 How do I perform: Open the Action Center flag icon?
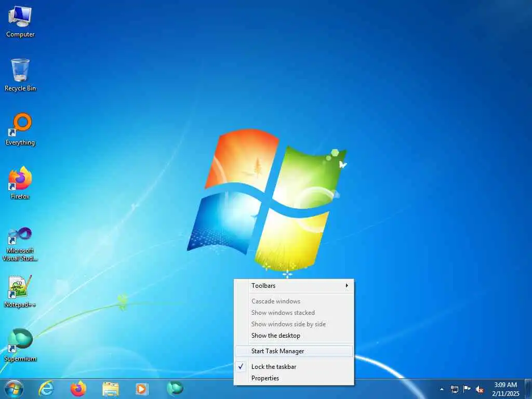click(467, 389)
